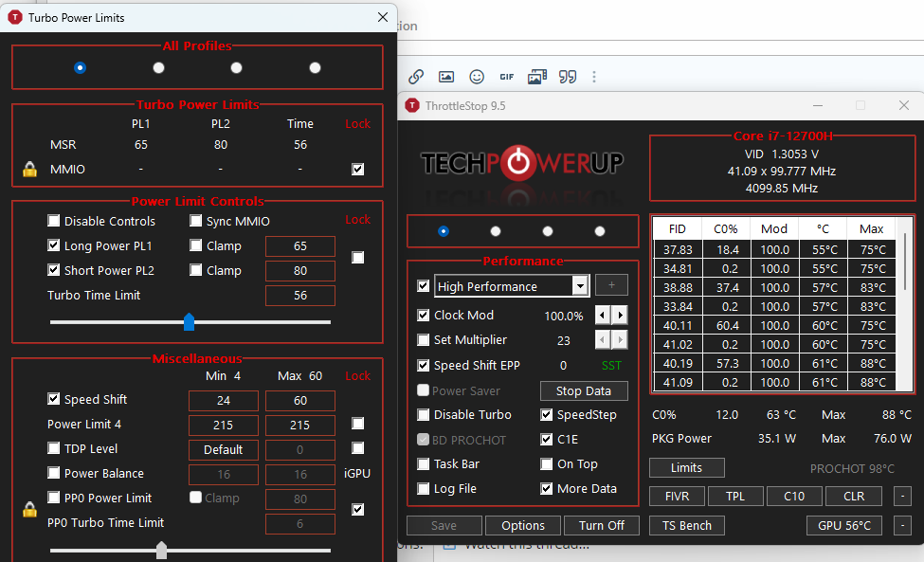Click the plus button beside High Performance
Viewport: 924px width, 562px height.
(x=611, y=285)
